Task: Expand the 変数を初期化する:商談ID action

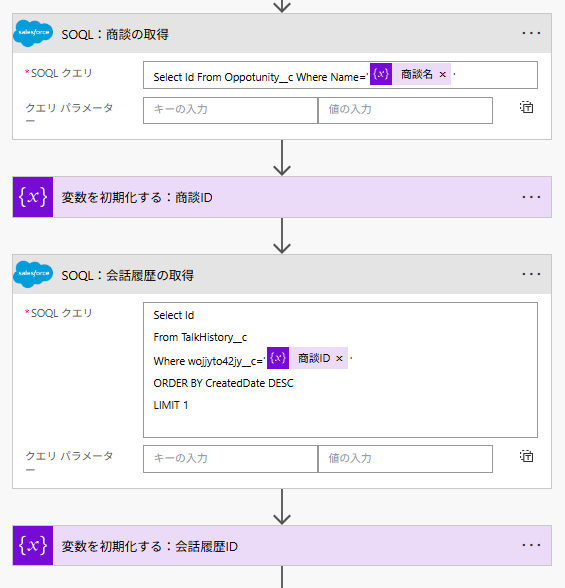Action: click(x=282, y=197)
